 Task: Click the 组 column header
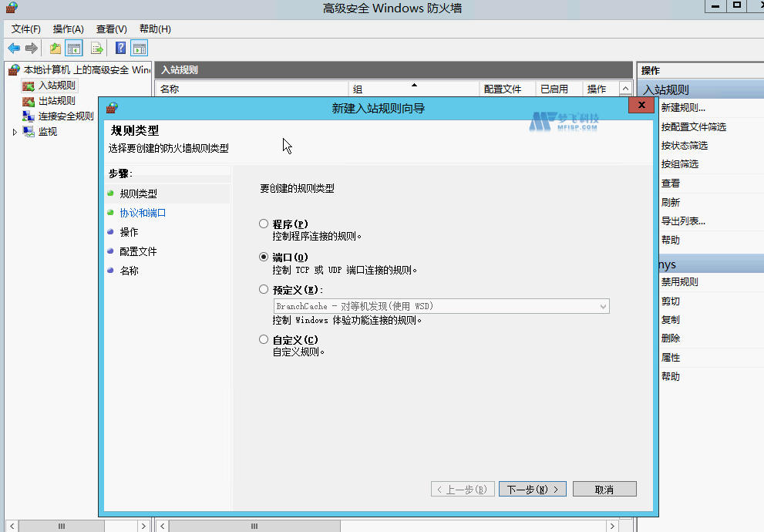356,88
